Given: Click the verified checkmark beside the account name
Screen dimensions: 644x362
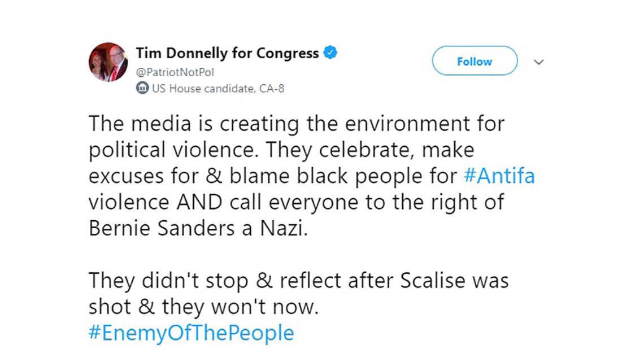Looking at the screenshot, I should pos(329,52).
